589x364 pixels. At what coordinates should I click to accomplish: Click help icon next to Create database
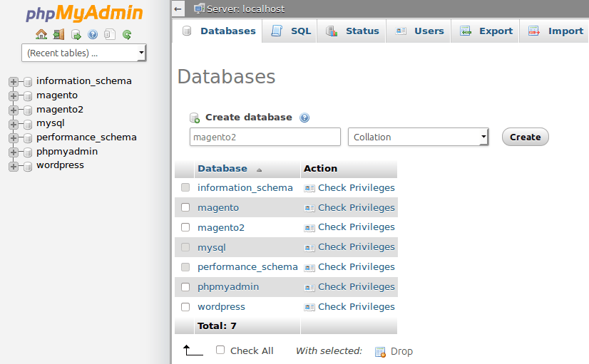[304, 118]
